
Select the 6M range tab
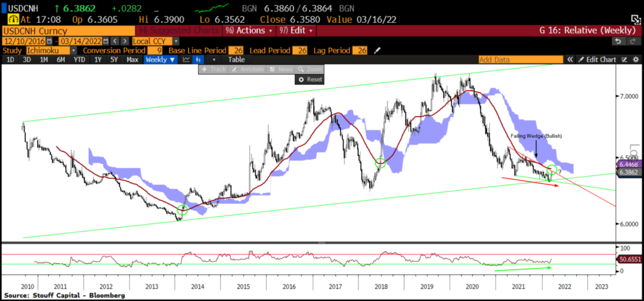[x=61, y=60]
